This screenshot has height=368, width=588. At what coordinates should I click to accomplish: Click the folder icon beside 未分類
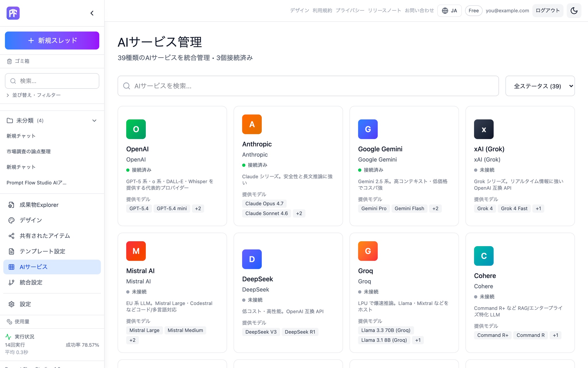click(x=10, y=120)
